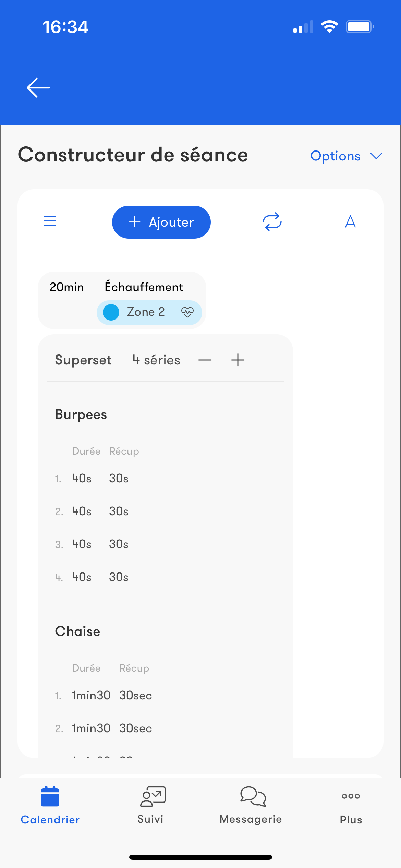This screenshot has width=401, height=868.
Task: Tap the Plus three-dots icon
Action: 351,796
